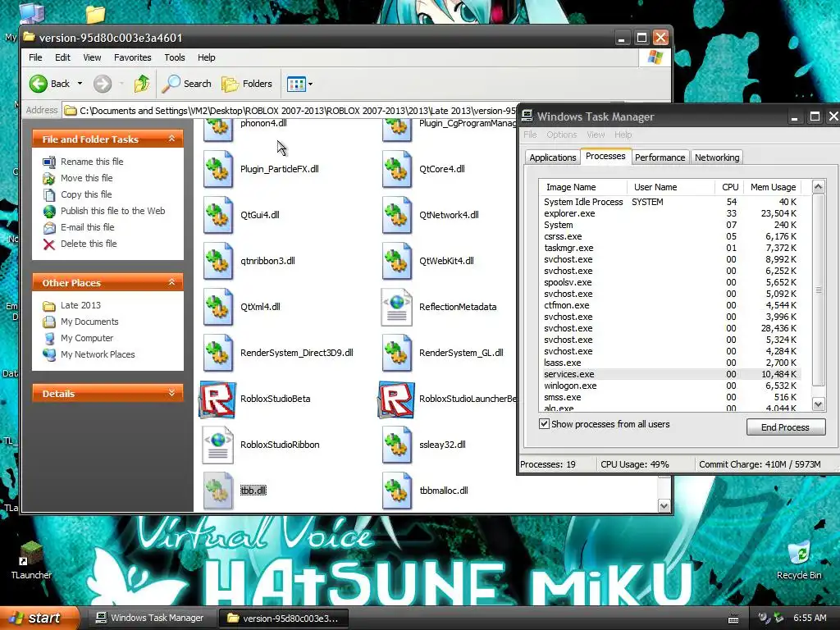Click the Task Manager list scroll-up arrow
Image resolution: width=840 pixels, height=630 pixels.
pos(818,186)
